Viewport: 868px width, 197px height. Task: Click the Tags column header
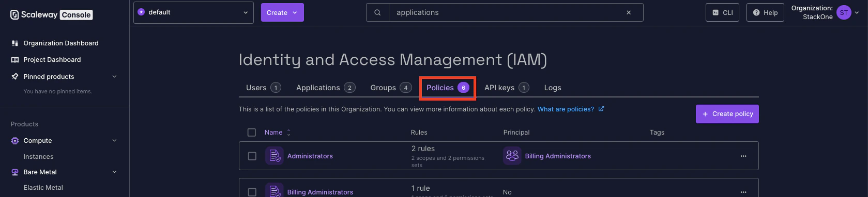tap(657, 133)
